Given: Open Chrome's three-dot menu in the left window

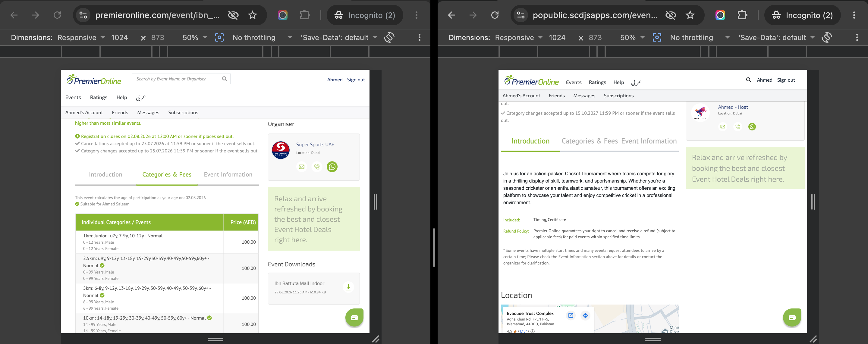Looking at the screenshot, I should pyautogui.click(x=417, y=15).
